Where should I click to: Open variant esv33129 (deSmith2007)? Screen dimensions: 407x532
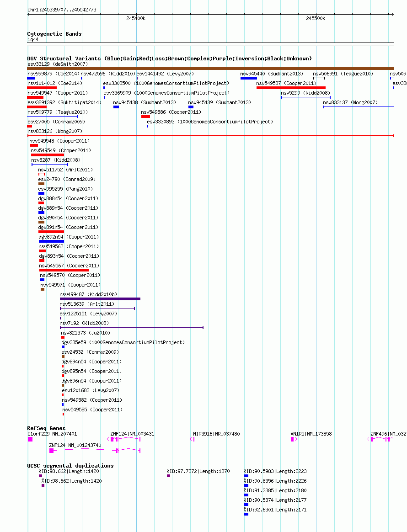click(57, 64)
